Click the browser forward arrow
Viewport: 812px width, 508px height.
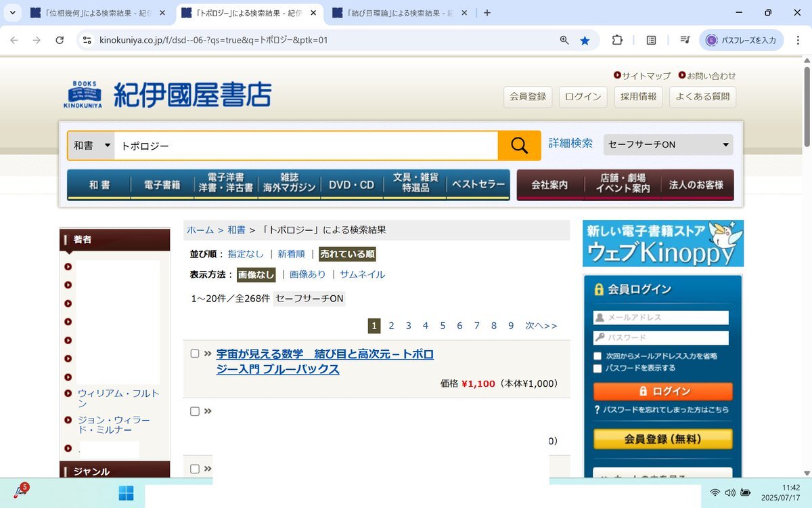(37, 41)
